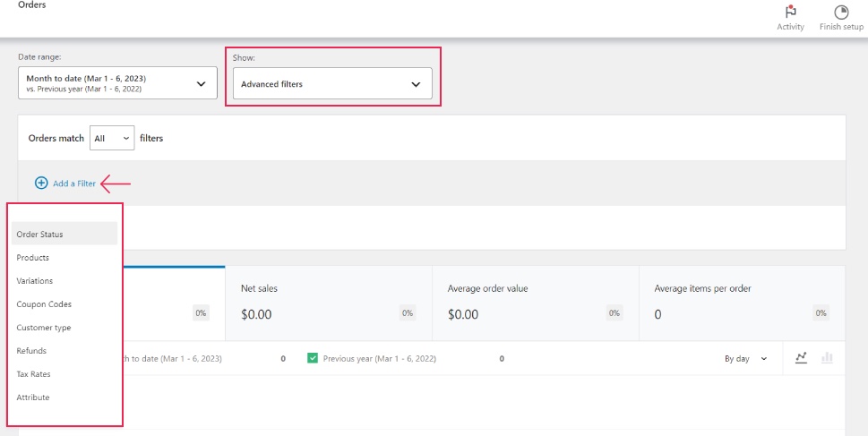The image size is (868, 436).
Task: Choose Coupon Codes from the filter list
Action: tap(44, 304)
